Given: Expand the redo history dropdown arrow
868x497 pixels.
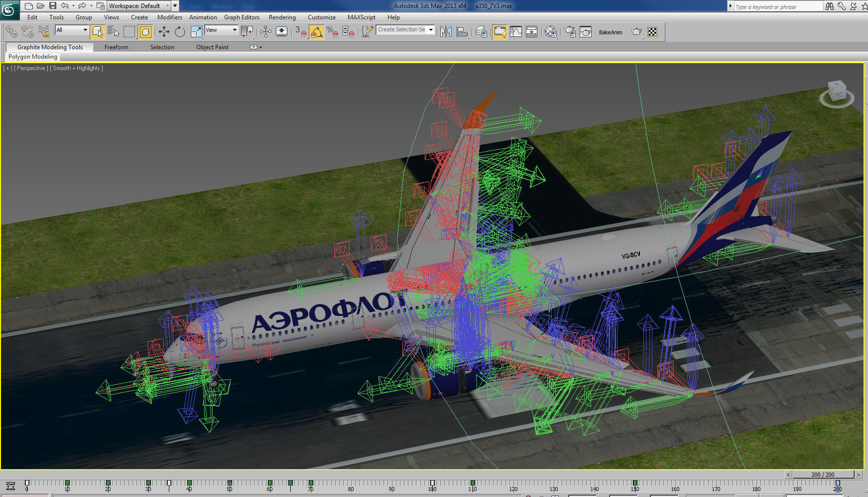Looking at the screenshot, I should tap(91, 6).
